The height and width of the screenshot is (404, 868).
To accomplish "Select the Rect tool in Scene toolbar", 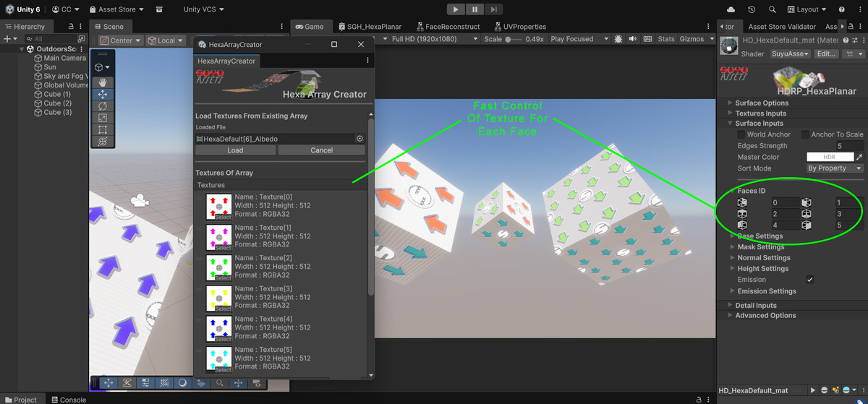I will (103, 130).
